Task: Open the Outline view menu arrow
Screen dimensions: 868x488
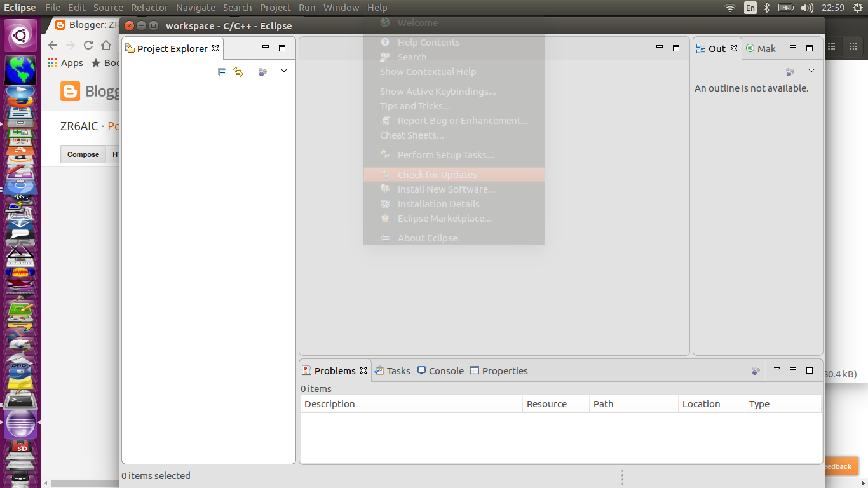Action: tap(811, 71)
